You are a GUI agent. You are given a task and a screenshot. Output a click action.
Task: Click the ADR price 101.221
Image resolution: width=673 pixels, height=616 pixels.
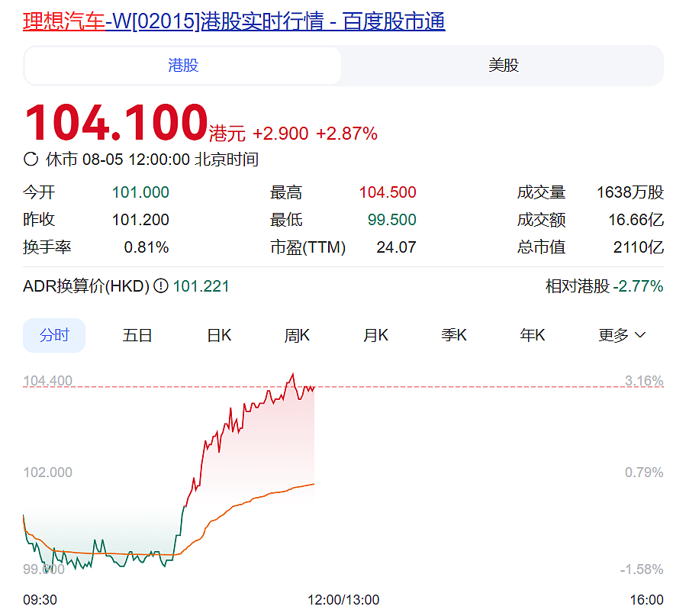tap(201, 286)
